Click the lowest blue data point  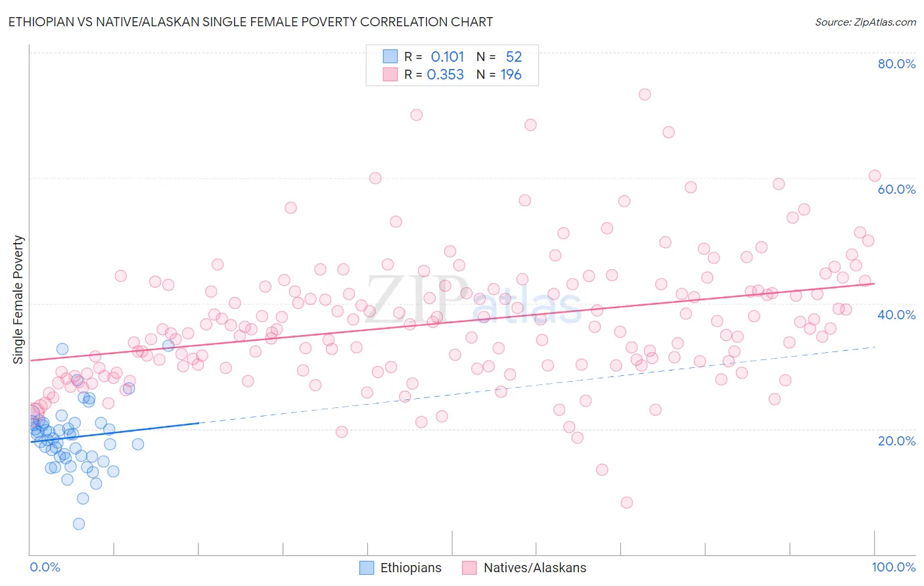(x=79, y=524)
